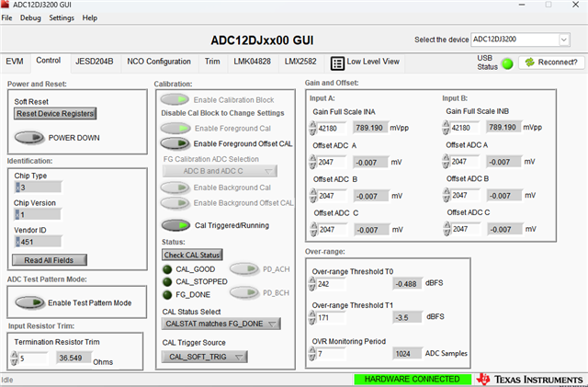Screen dimensions: 588x387
Task: Toggle Enable Foreground Offset CAL switch
Action: 175,143
